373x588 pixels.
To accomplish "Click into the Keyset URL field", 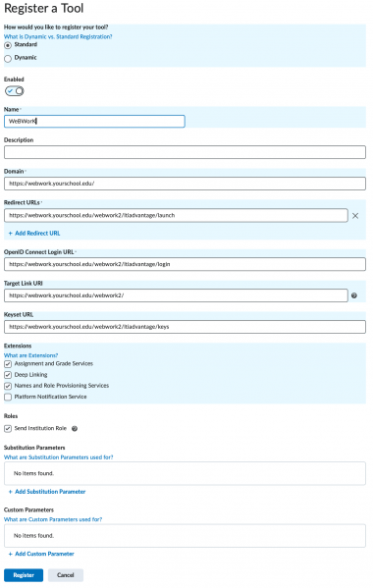I will click(185, 327).
